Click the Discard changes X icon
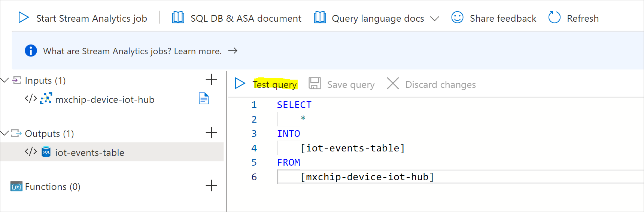The height and width of the screenshot is (212, 644). click(x=393, y=83)
